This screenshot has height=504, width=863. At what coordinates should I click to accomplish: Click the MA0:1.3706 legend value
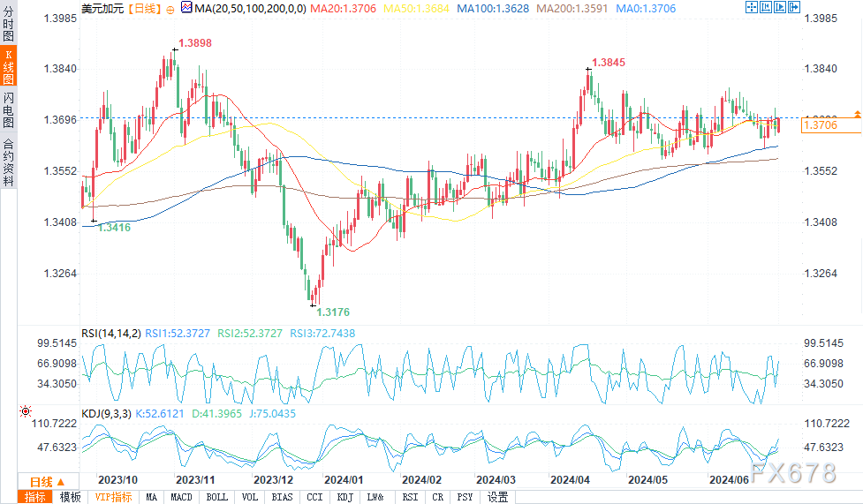646,9
